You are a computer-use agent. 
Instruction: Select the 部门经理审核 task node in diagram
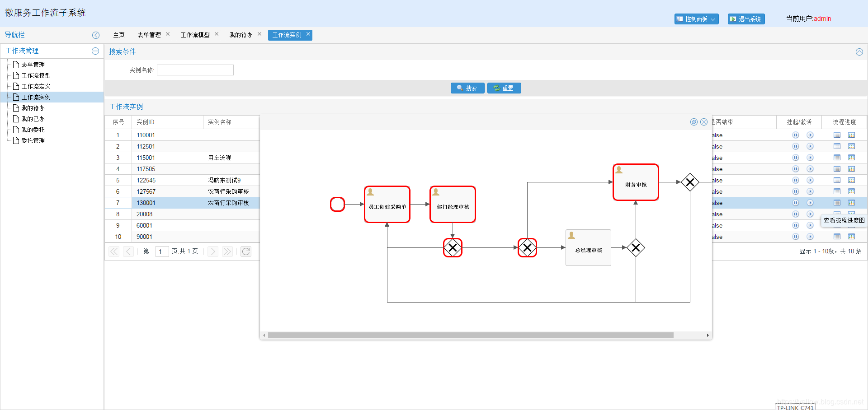[453, 205]
